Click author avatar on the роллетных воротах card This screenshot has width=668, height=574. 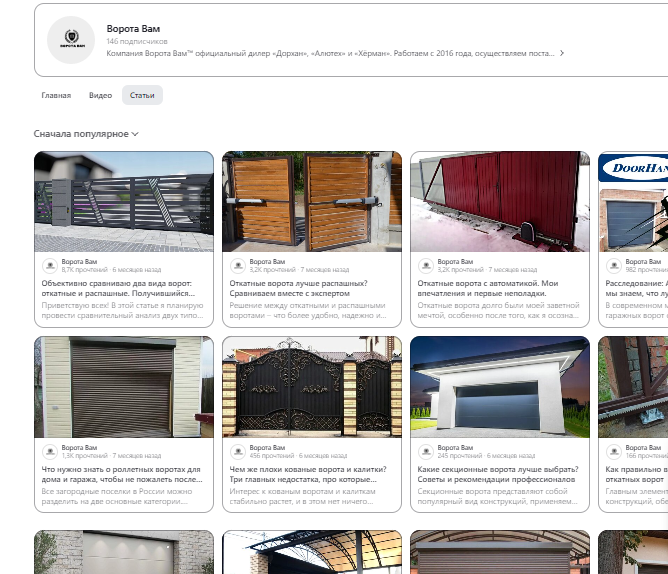[x=50, y=451]
